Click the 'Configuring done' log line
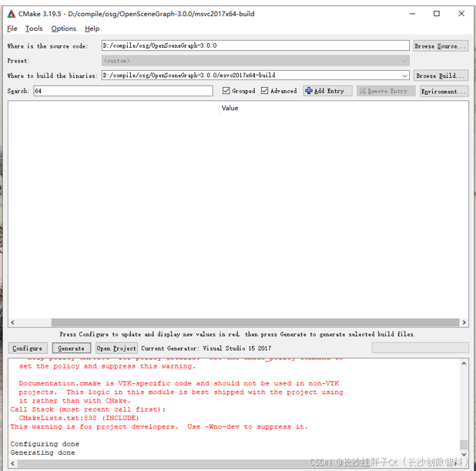Screen dimensions: 476x471 [45, 444]
